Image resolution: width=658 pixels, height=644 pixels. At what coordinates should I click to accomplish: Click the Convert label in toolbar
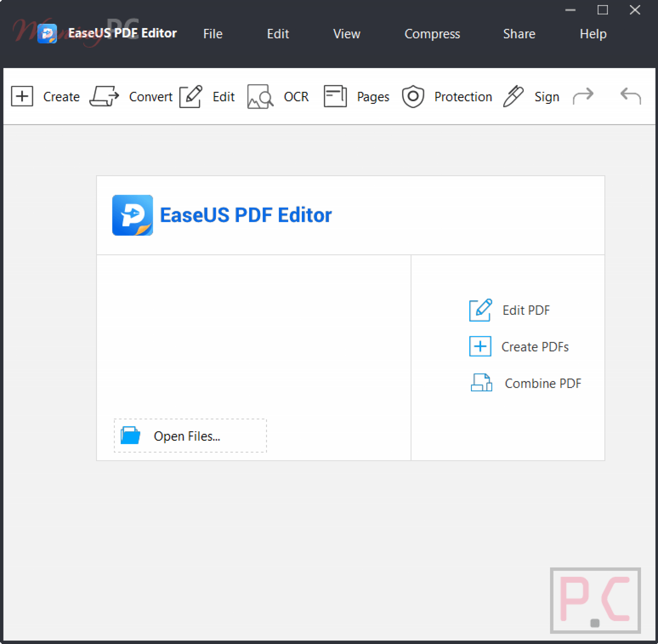[151, 97]
